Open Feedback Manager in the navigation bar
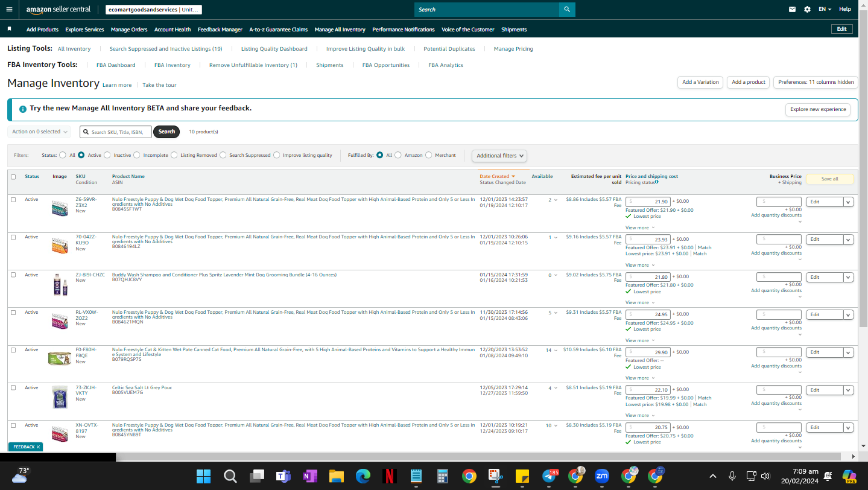Viewport: 868px width, 490px height. [x=220, y=30]
